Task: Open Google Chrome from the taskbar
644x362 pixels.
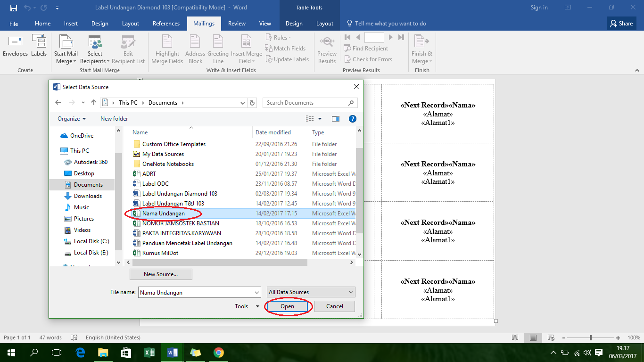Action: (x=218, y=352)
